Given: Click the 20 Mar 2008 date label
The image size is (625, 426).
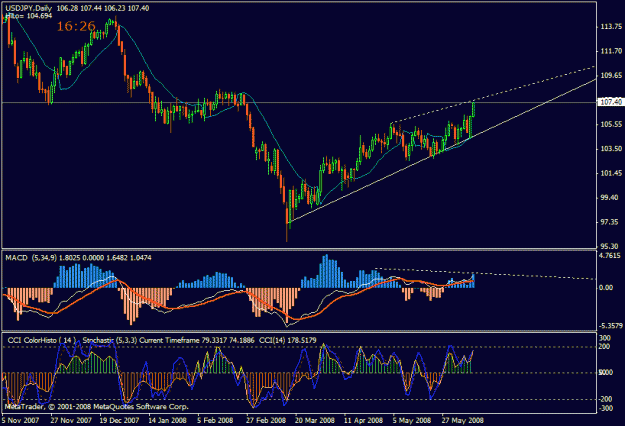Looking at the screenshot, I should click(314, 420).
